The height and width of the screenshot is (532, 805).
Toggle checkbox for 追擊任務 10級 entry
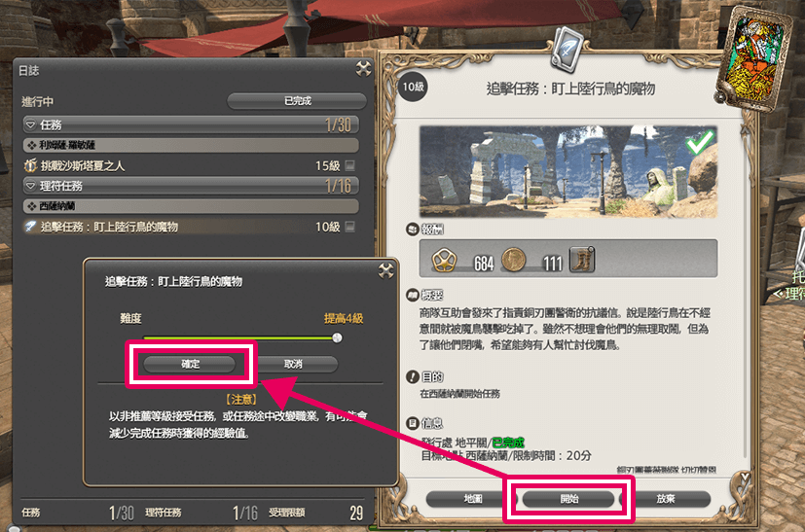pyautogui.click(x=350, y=227)
